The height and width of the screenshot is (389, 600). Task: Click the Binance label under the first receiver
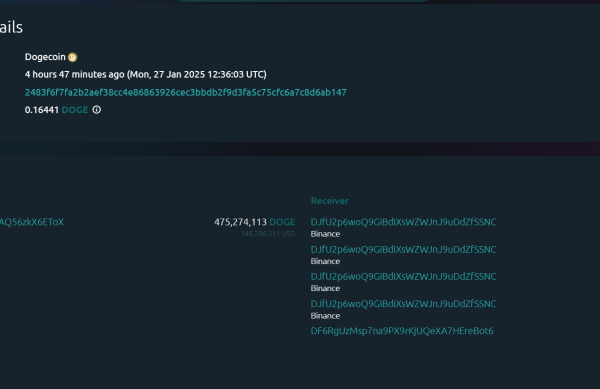[325, 234]
